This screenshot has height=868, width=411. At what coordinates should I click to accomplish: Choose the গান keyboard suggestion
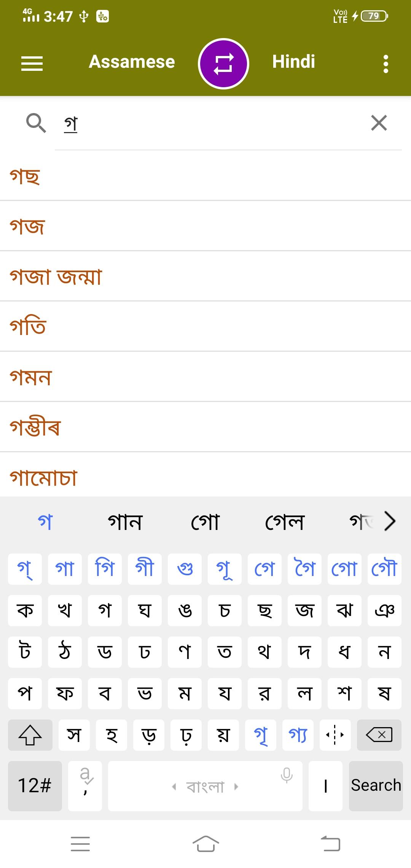coord(125,522)
